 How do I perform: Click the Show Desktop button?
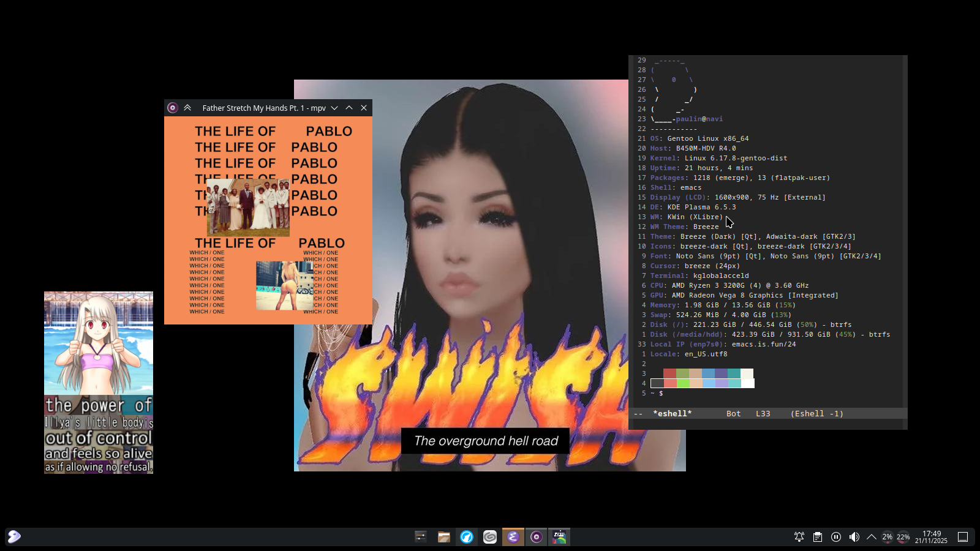click(963, 537)
